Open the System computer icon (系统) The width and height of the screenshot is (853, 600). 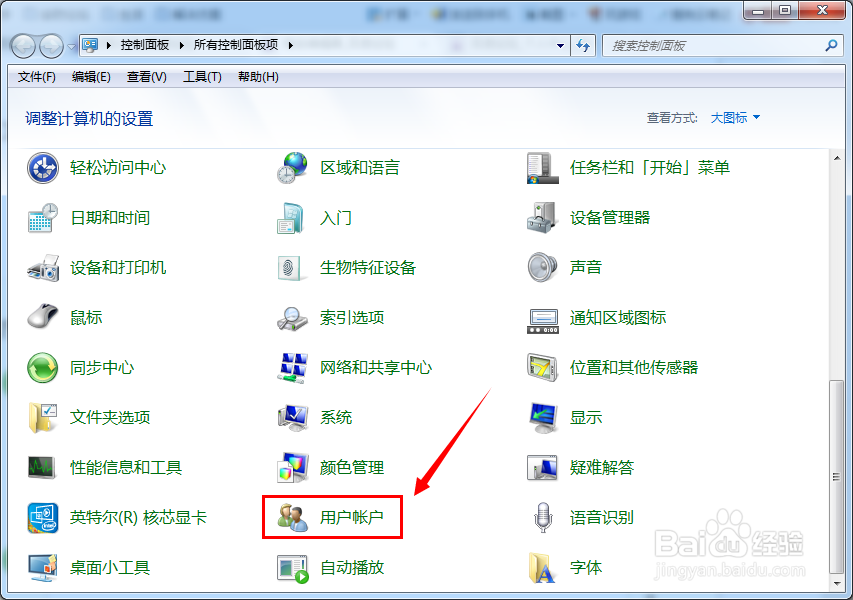coord(293,417)
